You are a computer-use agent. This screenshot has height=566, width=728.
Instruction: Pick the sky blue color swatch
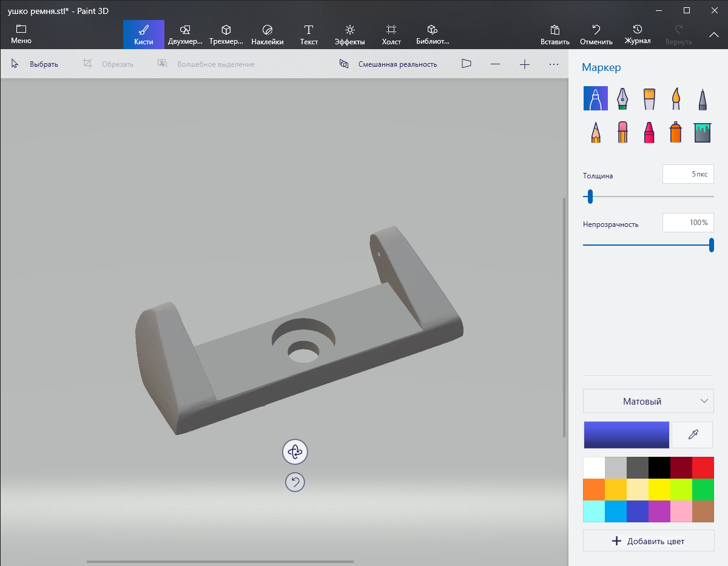tap(616, 511)
